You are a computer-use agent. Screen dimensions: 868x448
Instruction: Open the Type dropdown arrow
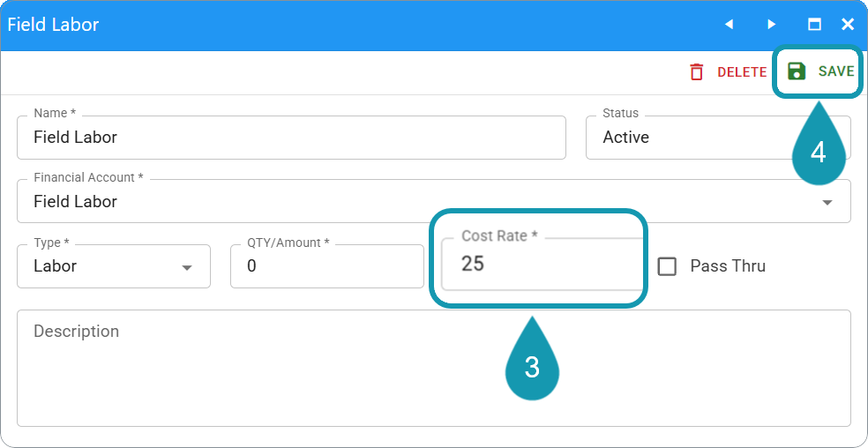coord(187,268)
